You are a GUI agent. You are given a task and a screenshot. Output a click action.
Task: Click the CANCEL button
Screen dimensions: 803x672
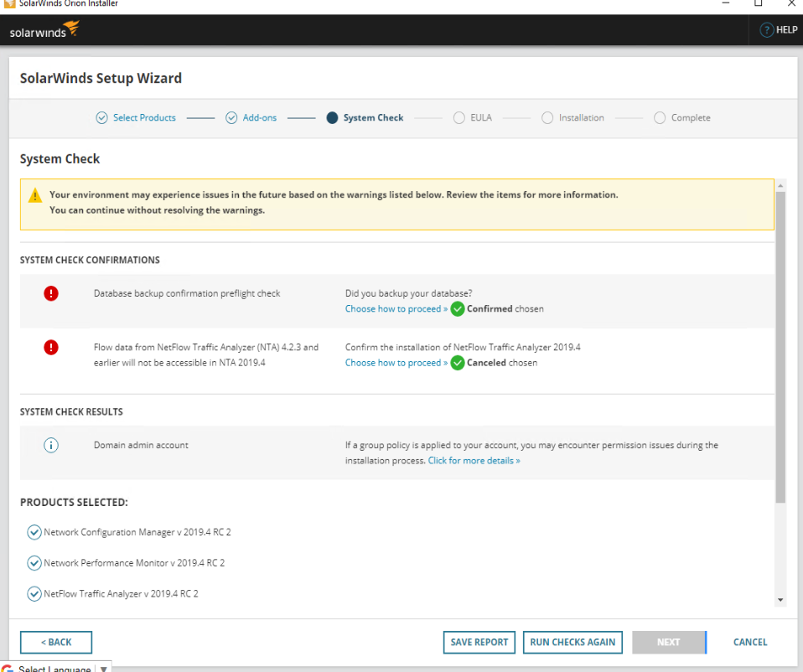point(750,643)
